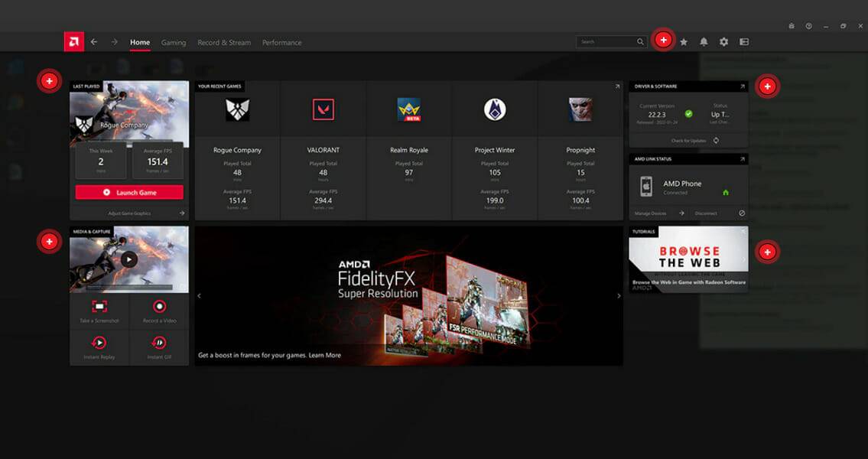Click the Launch Game button
The width and height of the screenshot is (868, 459).
click(129, 193)
